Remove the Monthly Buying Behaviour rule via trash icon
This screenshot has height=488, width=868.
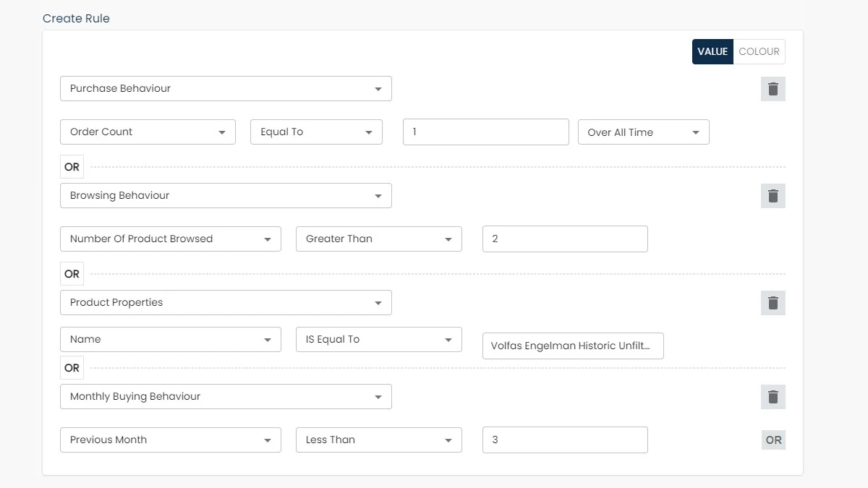(x=773, y=397)
